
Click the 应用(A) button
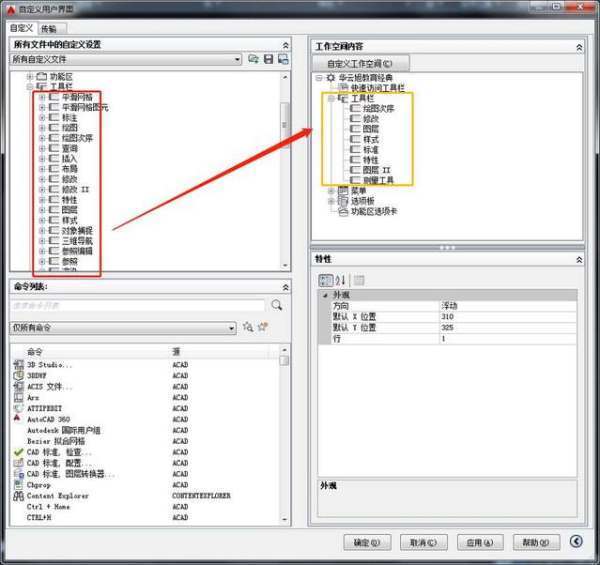[480, 542]
